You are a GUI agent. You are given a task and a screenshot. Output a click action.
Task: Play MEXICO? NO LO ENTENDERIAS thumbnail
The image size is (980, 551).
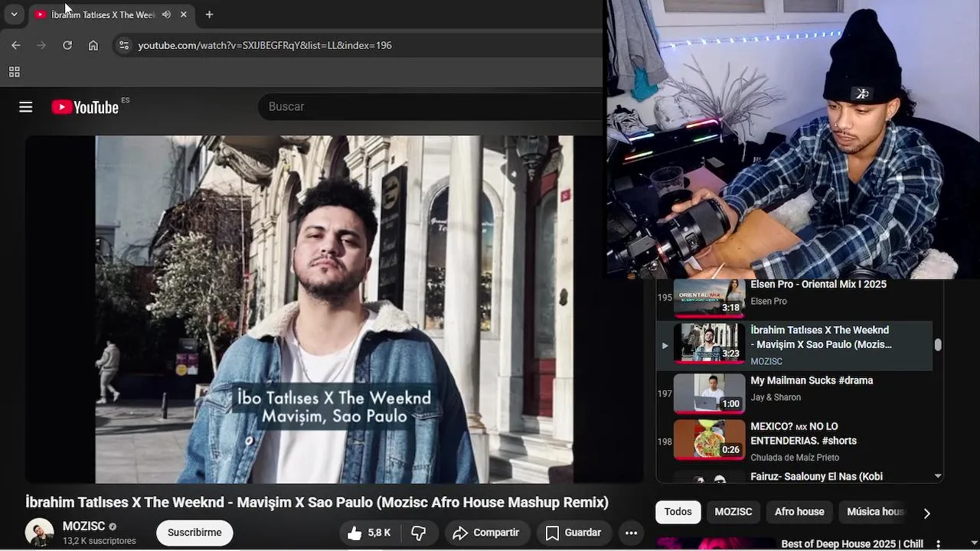709,439
